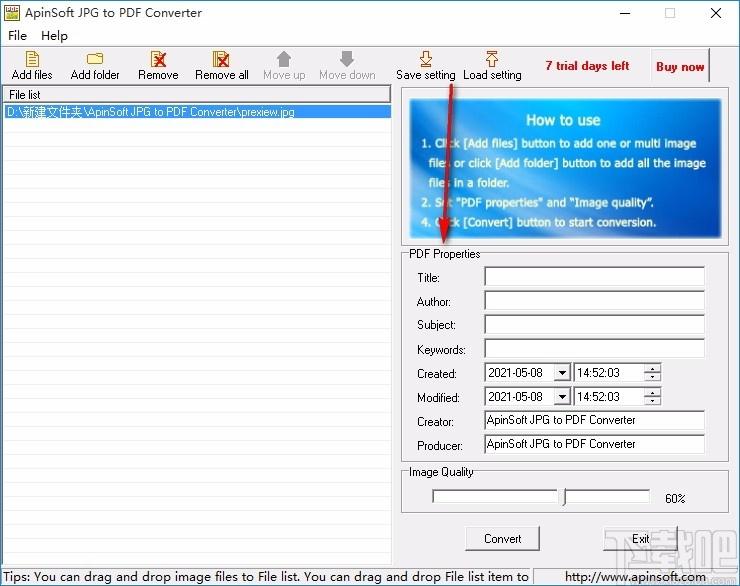Click the Title input field

click(x=594, y=277)
